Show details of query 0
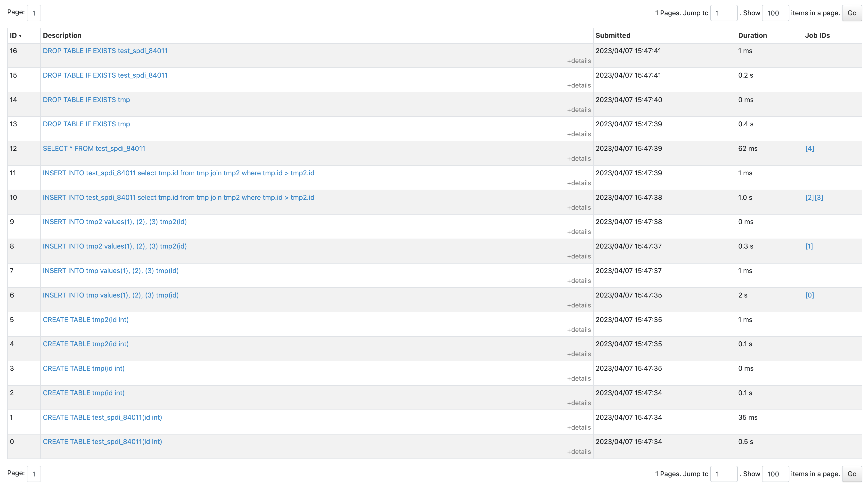 [x=579, y=452]
